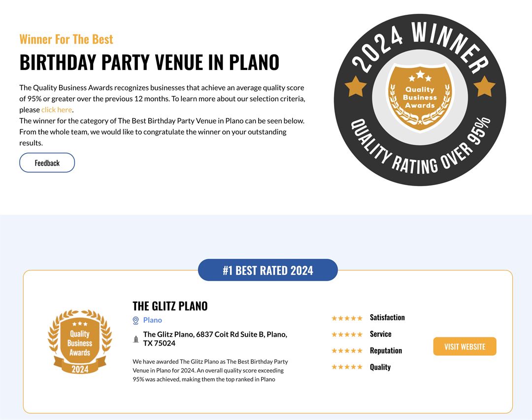Click the map pin icon beside Plano
The width and height of the screenshot is (532, 420).
(x=136, y=321)
